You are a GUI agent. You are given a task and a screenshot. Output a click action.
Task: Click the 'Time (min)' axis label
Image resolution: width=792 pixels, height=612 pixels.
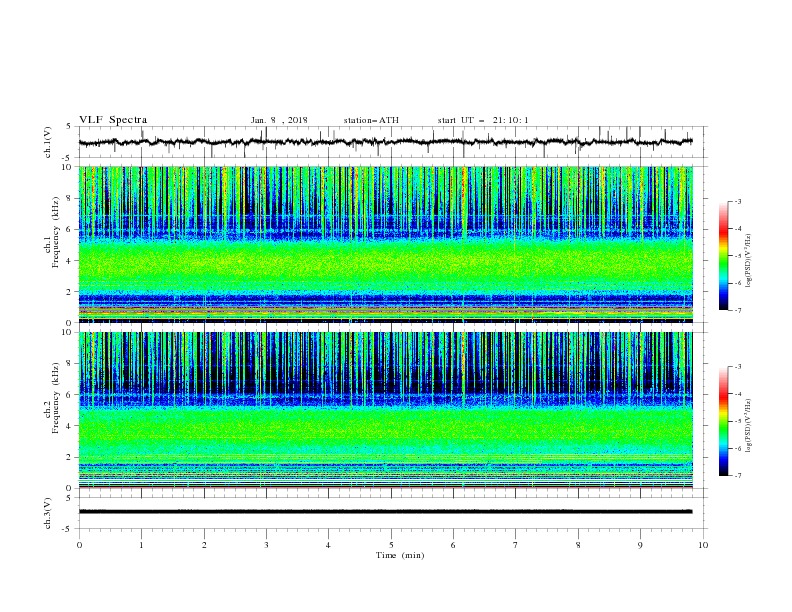(400, 555)
